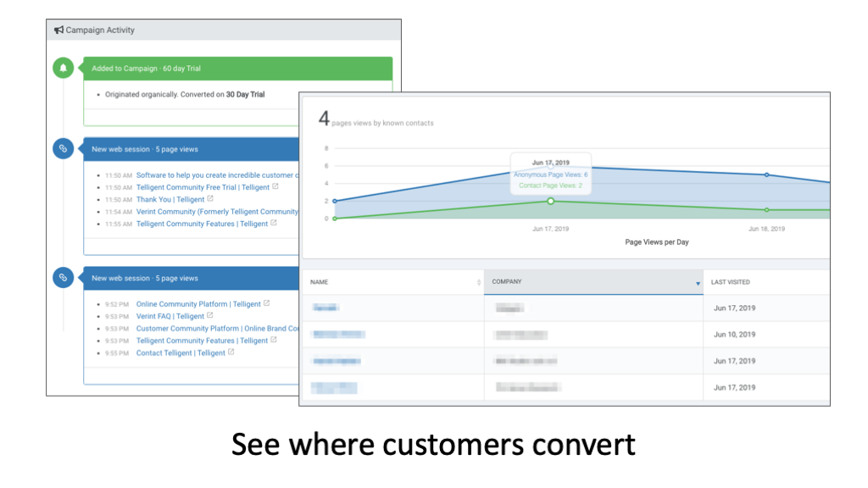Click 'Page Views per Day' axis label
868x488 pixels.
click(657, 241)
